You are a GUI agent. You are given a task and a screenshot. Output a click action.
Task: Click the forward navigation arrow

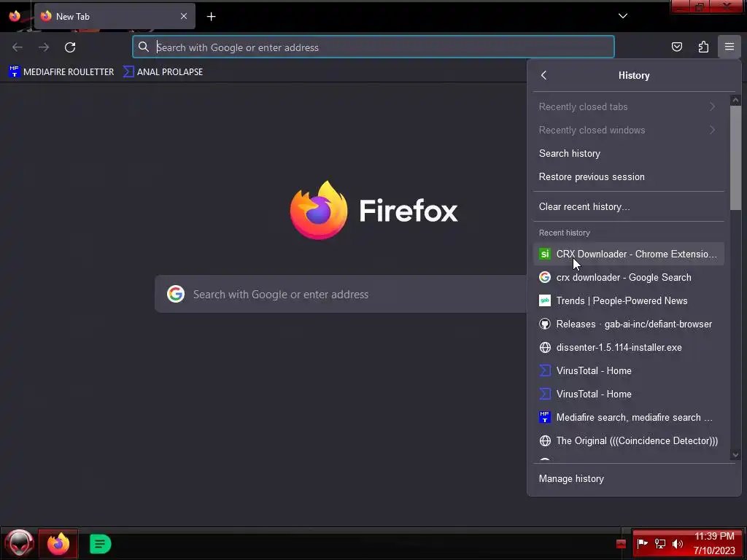pos(44,47)
